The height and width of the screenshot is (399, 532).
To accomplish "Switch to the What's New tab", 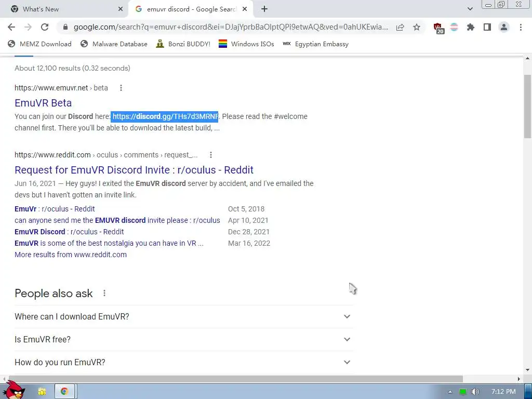I will pyautogui.click(x=64, y=9).
